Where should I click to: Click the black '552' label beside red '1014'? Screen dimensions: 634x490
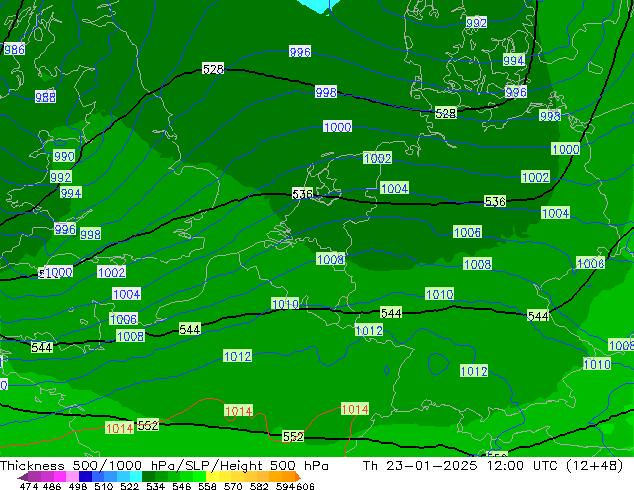click(148, 425)
